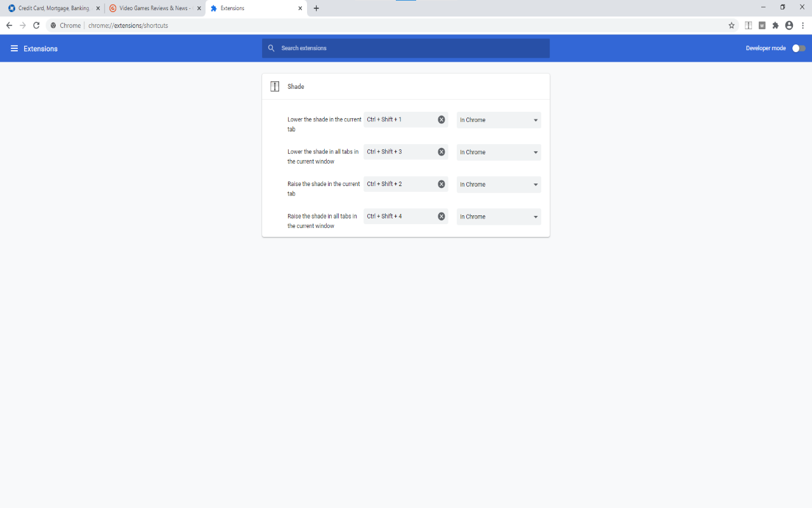Screen dimensions: 812x508
Task: Open scope dropdown for Lower shade all tabs
Action: point(499,152)
